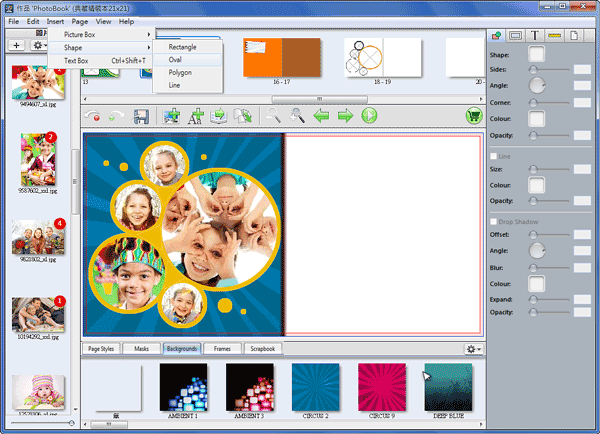Open ruler guides properties tab icon

(x=554, y=36)
